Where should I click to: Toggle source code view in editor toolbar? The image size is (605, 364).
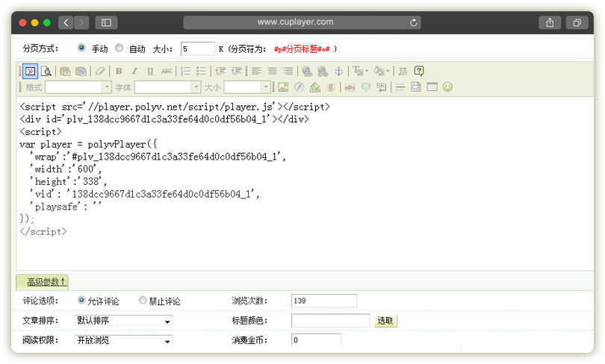pyautogui.click(x=30, y=72)
